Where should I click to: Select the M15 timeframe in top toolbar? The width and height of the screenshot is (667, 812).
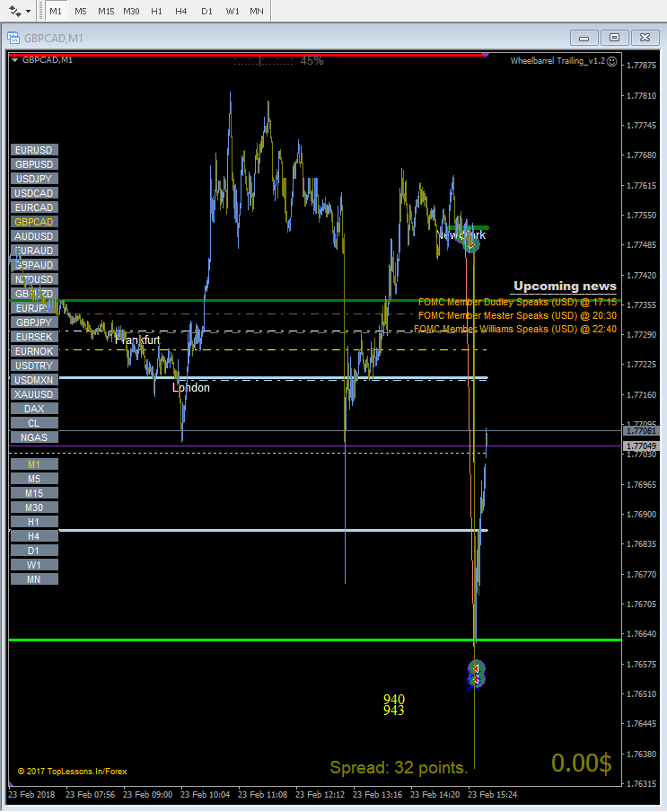(106, 12)
